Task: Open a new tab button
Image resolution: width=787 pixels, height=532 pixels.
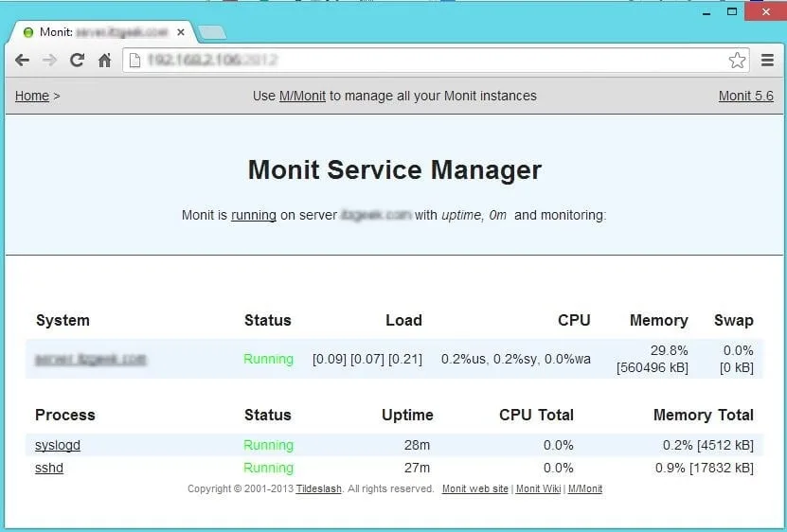Action: (212, 32)
